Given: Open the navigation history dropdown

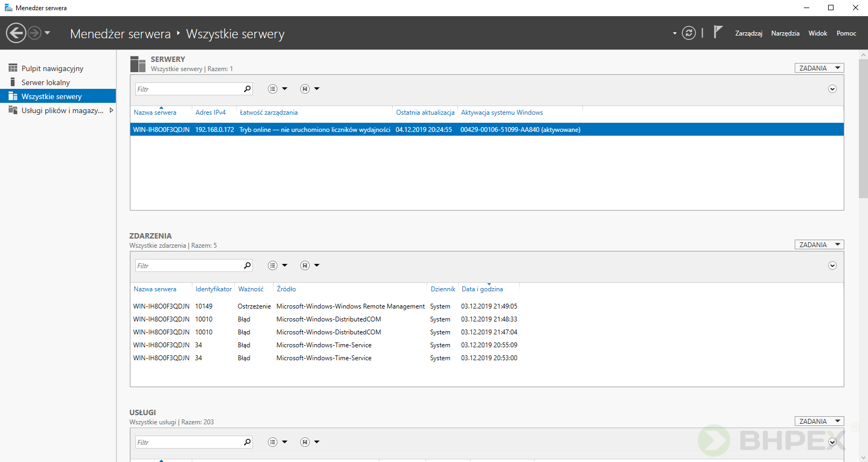Looking at the screenshot, I should tap(47, 33).
